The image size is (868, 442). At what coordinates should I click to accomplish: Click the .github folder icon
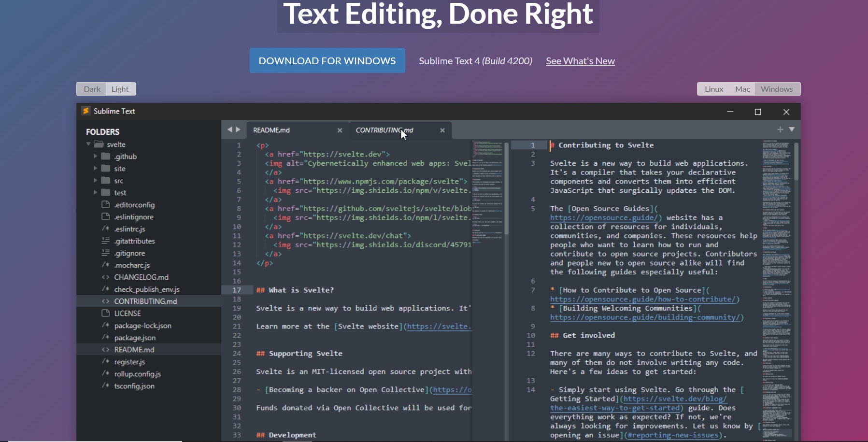pos(106,157)
